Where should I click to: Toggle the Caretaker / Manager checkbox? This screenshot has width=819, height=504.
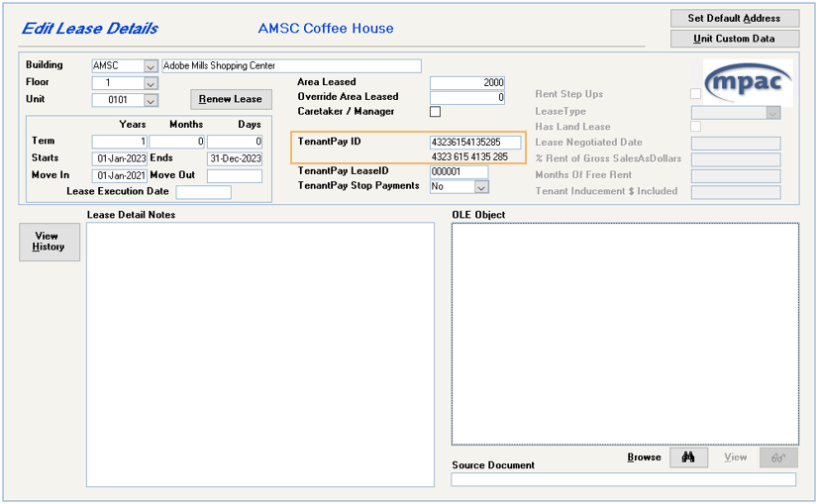[x=435, y=111]
